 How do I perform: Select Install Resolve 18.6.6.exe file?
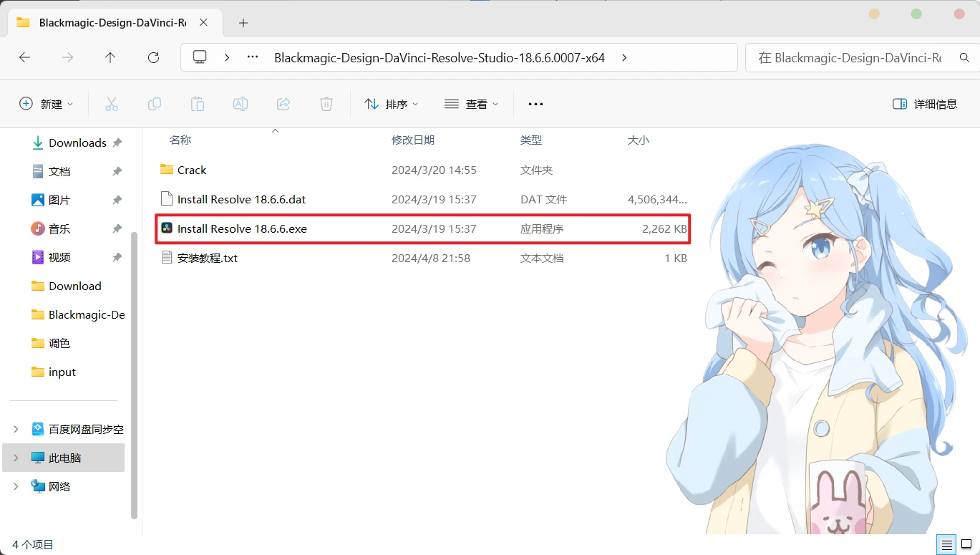423,228
